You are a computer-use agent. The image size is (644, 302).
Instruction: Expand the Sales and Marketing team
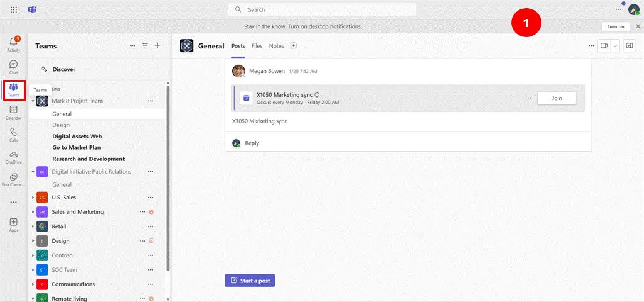click(33, 212)
